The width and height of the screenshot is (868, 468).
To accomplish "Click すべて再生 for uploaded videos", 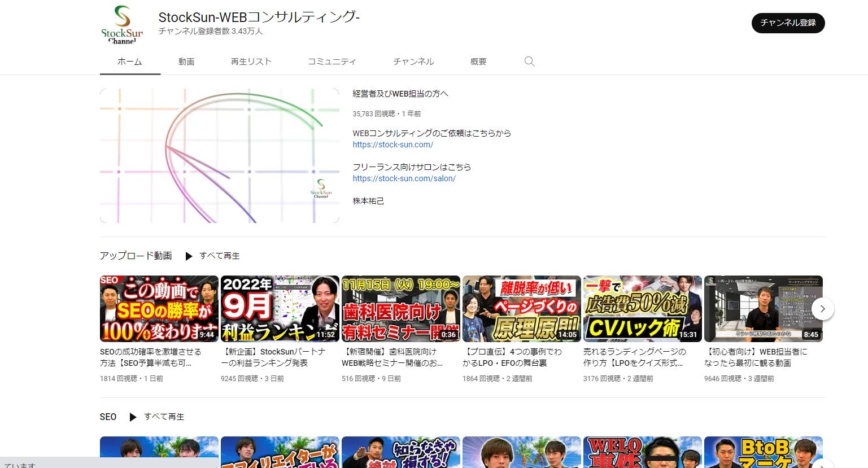I will [220, 256].
